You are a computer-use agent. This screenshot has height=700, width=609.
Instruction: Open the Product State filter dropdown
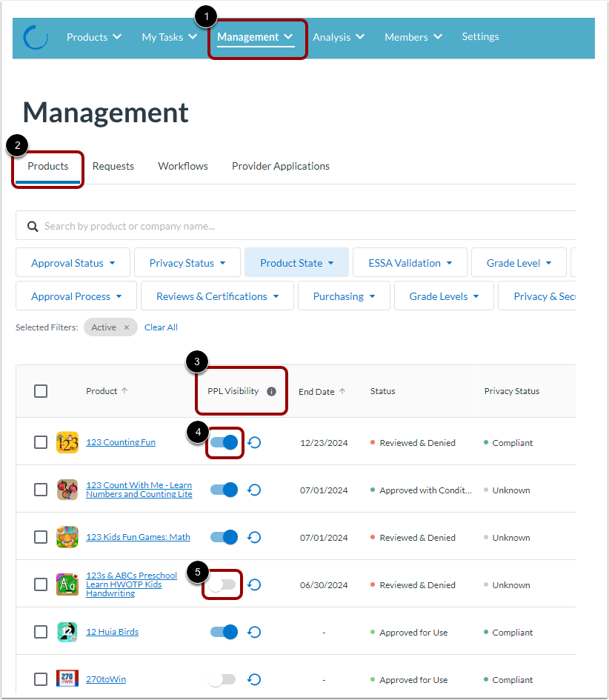(296, 263)
